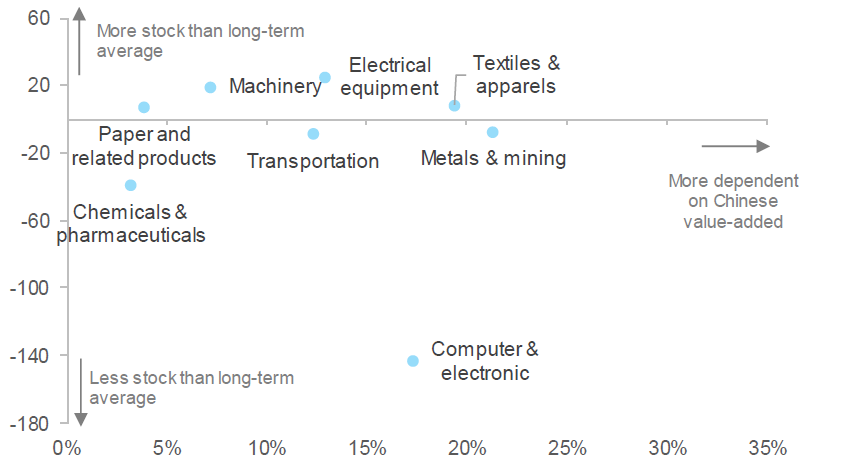Click the Metals & mining data point

493,132
